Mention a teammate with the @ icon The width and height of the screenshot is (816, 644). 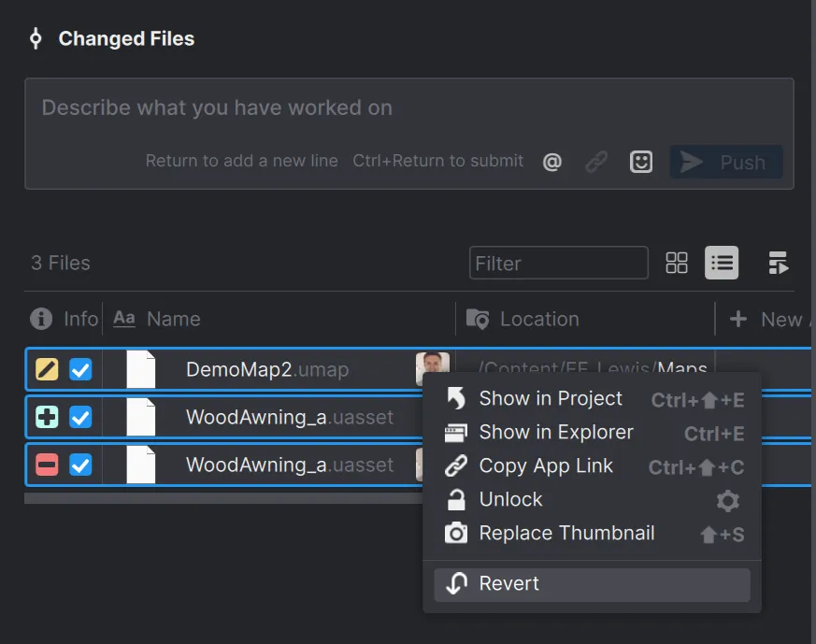[x=551, y=161]
